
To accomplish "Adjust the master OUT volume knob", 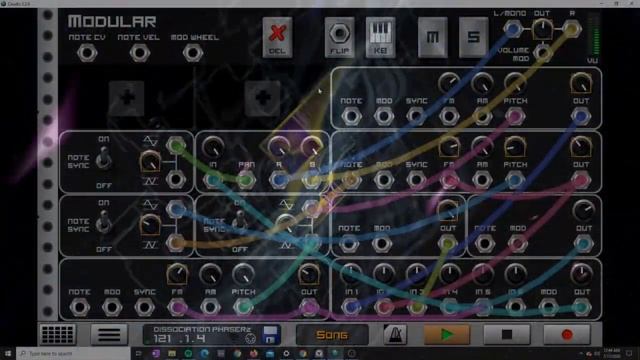I will [542, 29].
